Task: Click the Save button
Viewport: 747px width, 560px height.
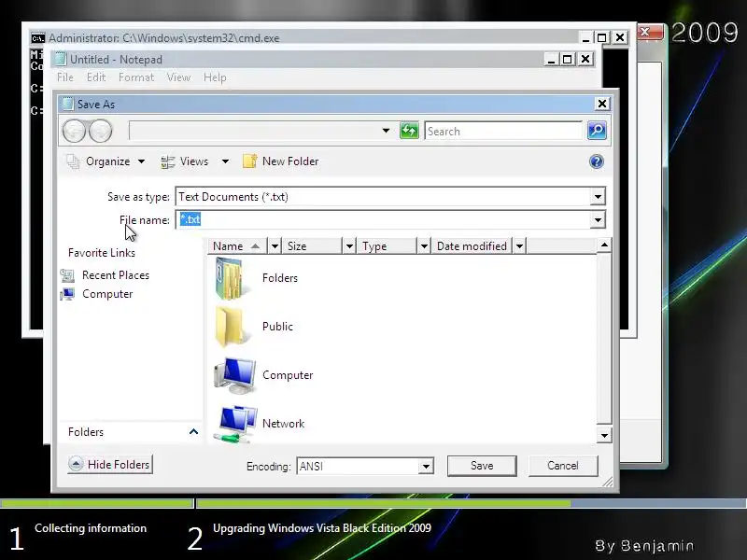Action: (482, 466)
